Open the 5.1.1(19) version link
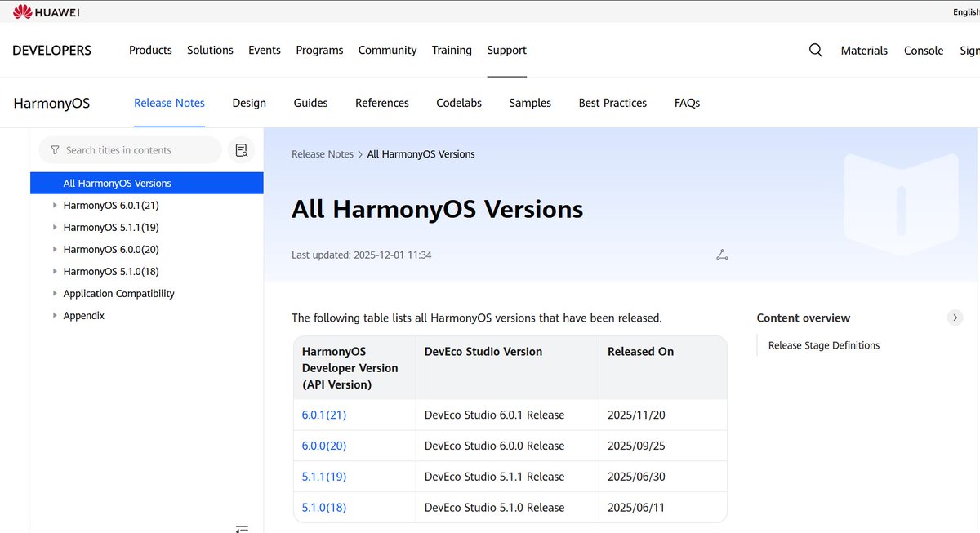 pos(324,477)
